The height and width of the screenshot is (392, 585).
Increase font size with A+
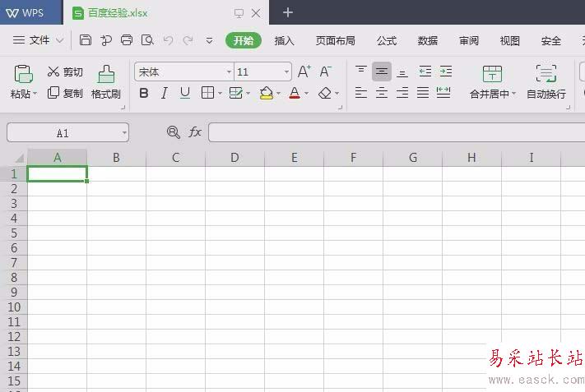tap(304, 71)
